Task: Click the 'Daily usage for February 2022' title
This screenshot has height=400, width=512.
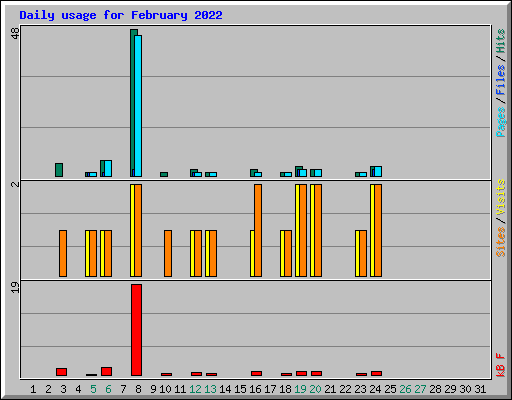Action: click(x=121, y=15)
